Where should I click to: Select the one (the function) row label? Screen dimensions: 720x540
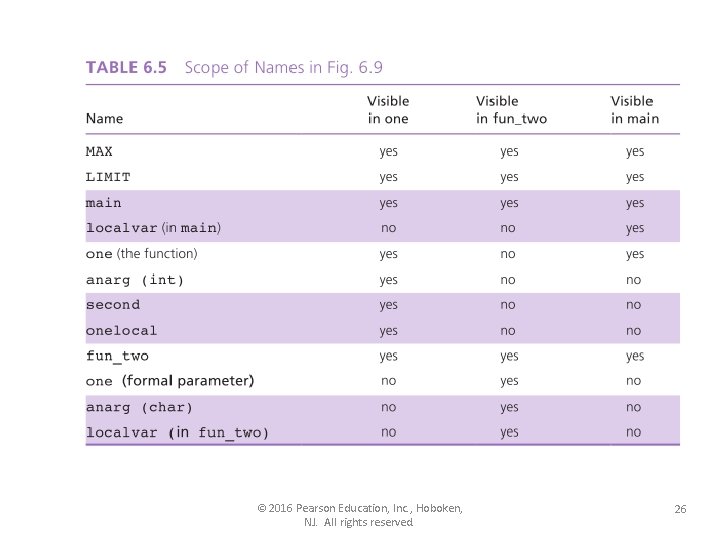click(x=141, y=253)
